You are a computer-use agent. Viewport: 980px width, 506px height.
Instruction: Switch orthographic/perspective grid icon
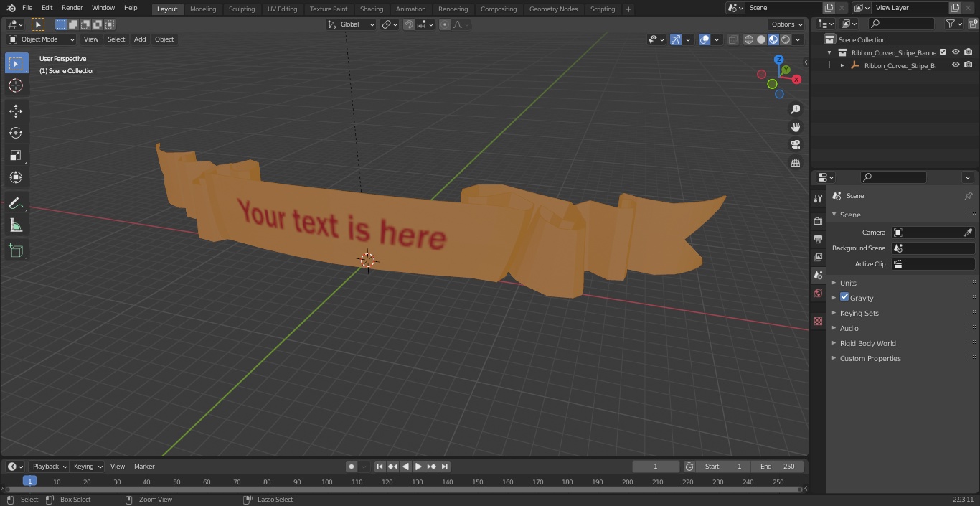tap(795, 163)
